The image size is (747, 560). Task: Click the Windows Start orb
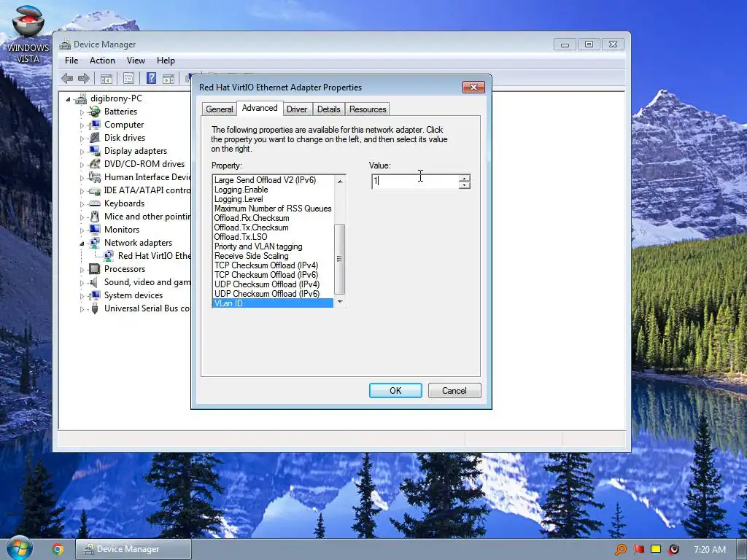(19, 548)
